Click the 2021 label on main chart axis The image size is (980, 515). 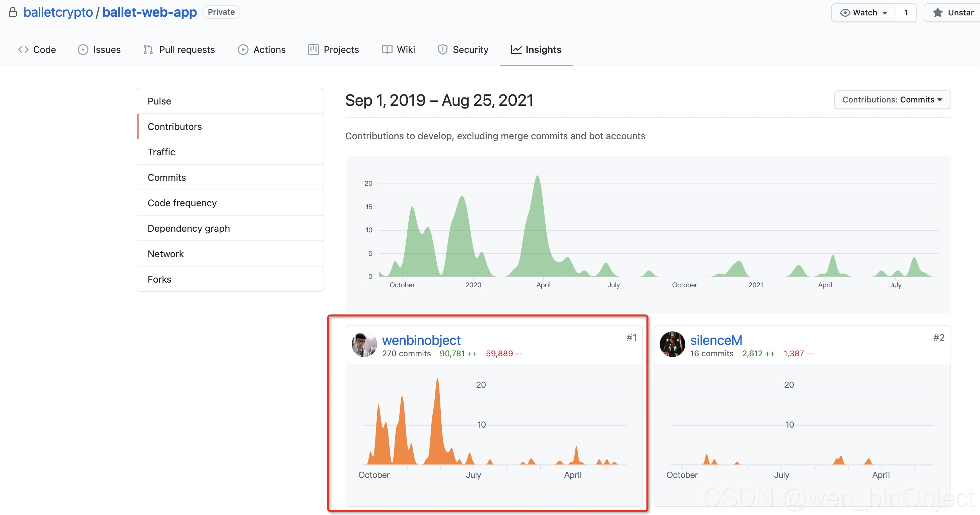click(756, 285)
